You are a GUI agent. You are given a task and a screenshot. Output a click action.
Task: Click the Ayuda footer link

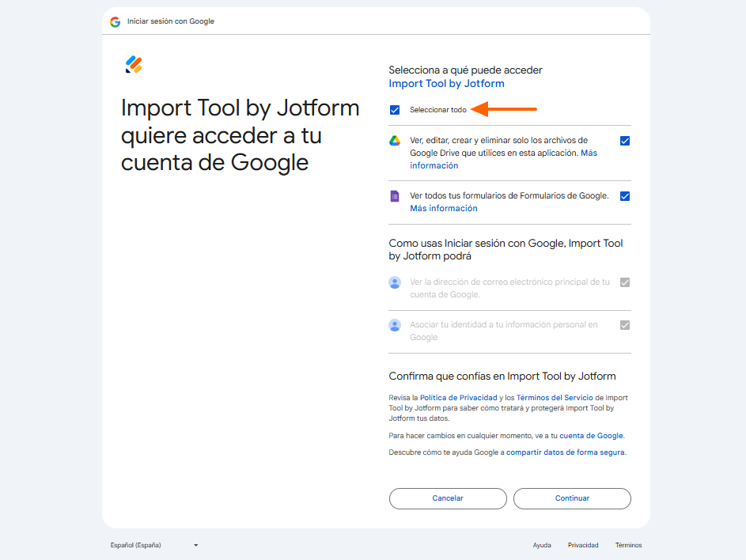(x=542, y=545)
